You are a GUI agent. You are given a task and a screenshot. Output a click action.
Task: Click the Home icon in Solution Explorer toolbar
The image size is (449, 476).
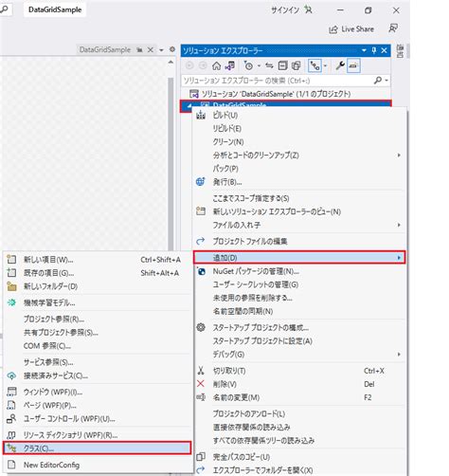216,65
